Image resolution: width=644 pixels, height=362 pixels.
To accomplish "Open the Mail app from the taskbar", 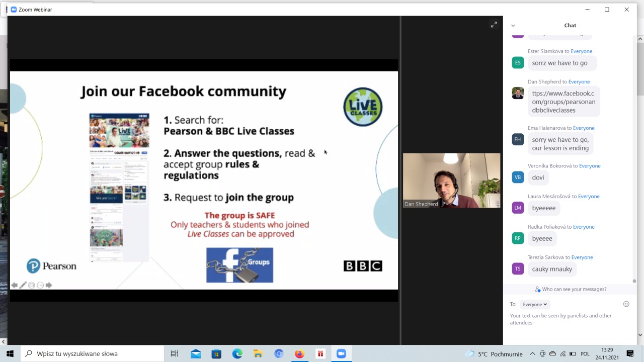I will pyautogui.click(x=196, y=354).
